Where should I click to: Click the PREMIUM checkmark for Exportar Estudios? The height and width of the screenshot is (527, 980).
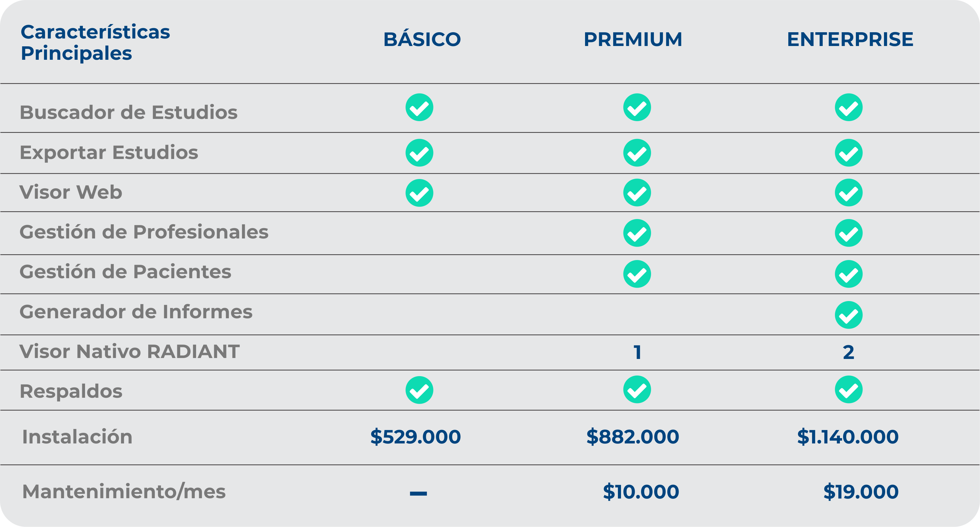pos(637,153)
